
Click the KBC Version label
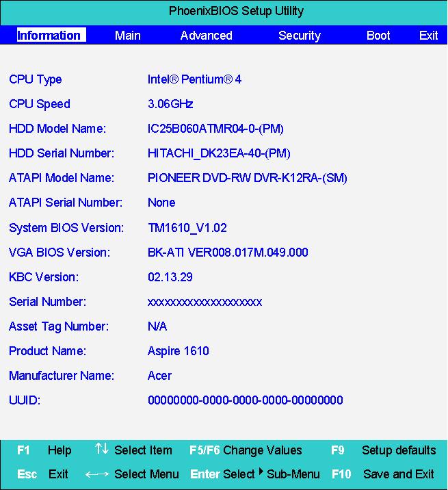pyautogui.click(x=44, y=277)
